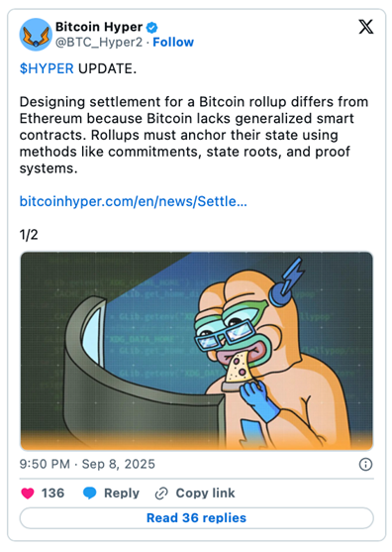Click the blue reply bubble icon
Viewport: 392px width, 552px height.
(90, 494)
